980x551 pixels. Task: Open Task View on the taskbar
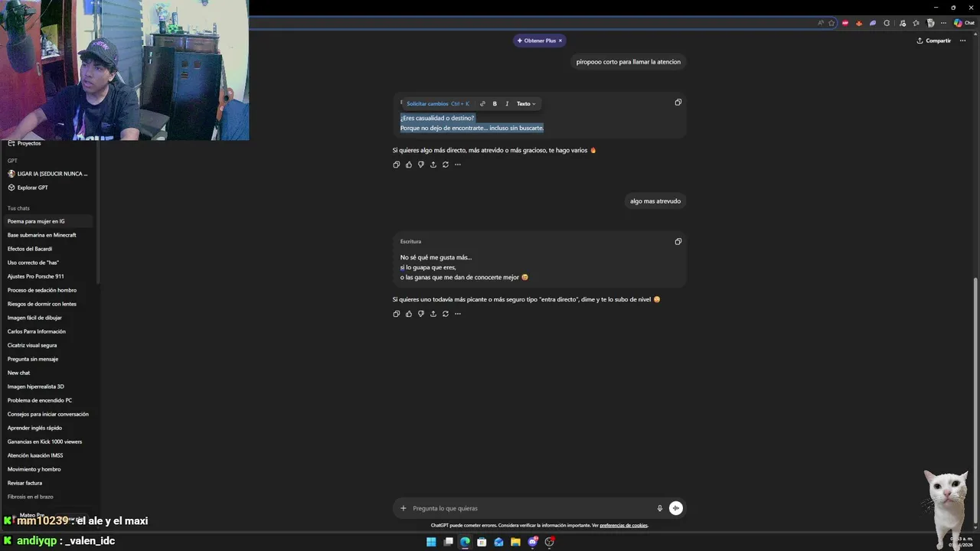448,542
